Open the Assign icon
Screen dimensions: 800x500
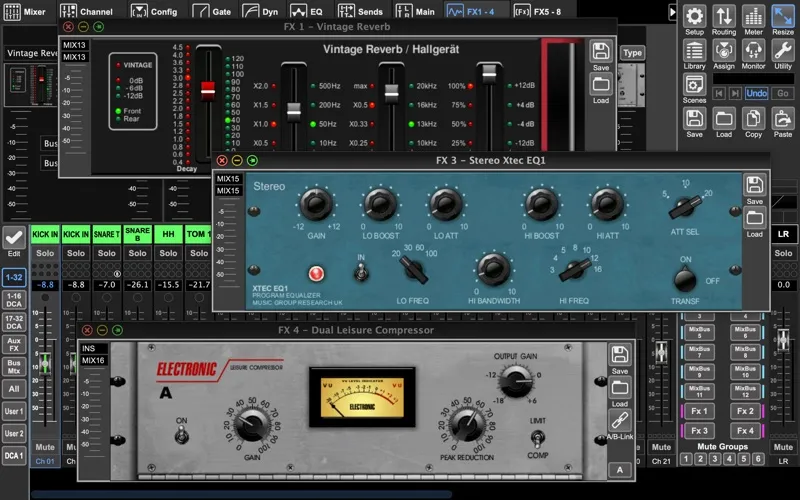coord(723,51)
